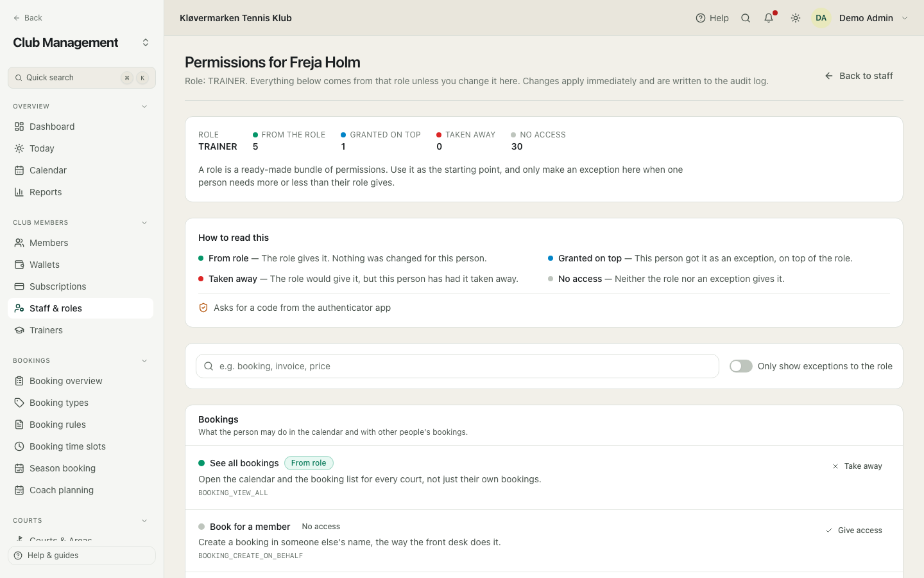Click the Back arrow icon in sidebar
The width and height of the screenshot is (924, 578).
(17, 18)
